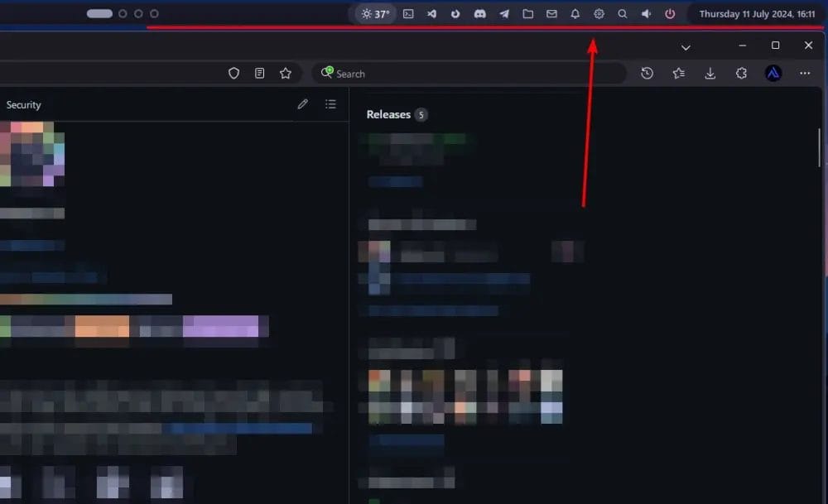The width and height of the screenshot is (828, 504).
Task: Launch Visual Studio Code from top bar
Action: (x=431, y=14)
